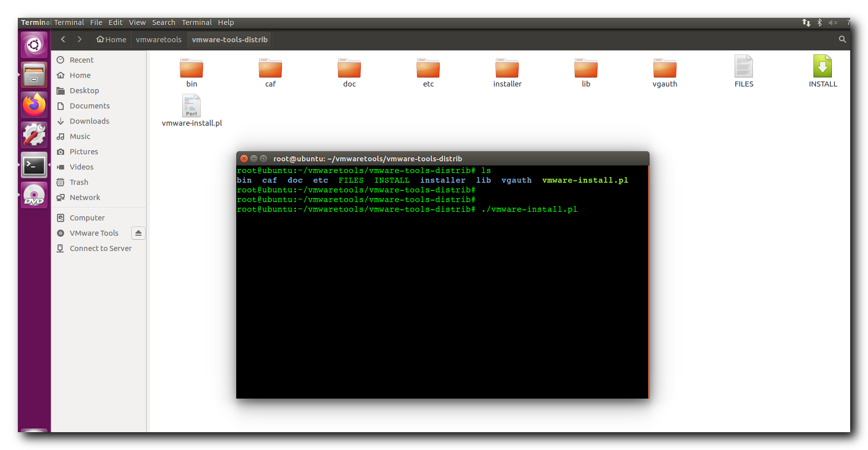Click the network indicator in top panel
The width and height of the screenshot is (868, 450).
pos(806,22)
